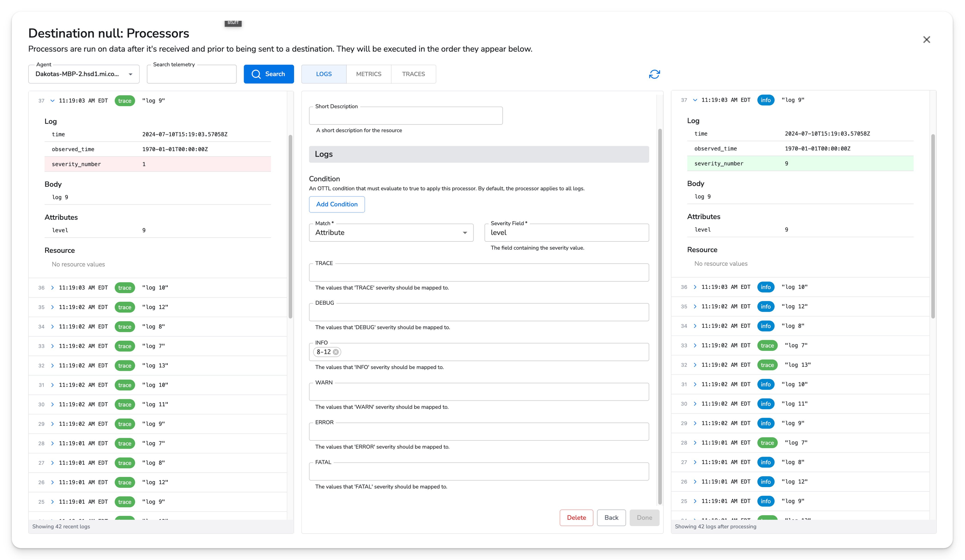Refresh the telemetry preview
The height and width of the screenshot is (560, 965).
point(654,74)
